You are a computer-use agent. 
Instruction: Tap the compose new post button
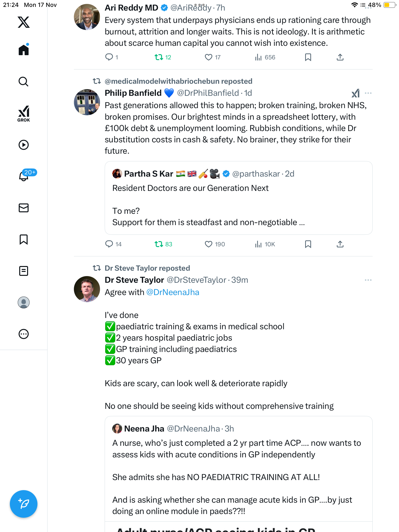click(x=24, y=504)
